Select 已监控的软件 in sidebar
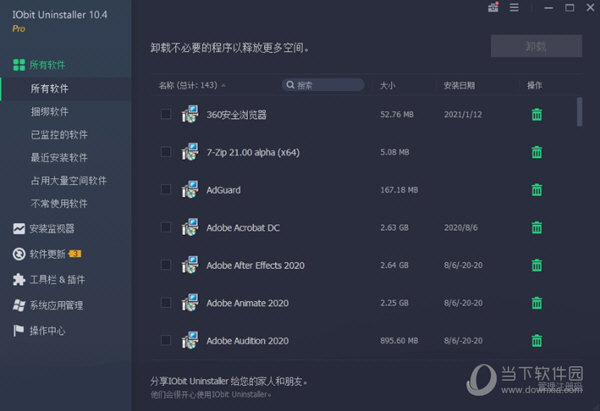This screenshot has height=411, width=600. (59, 135)
